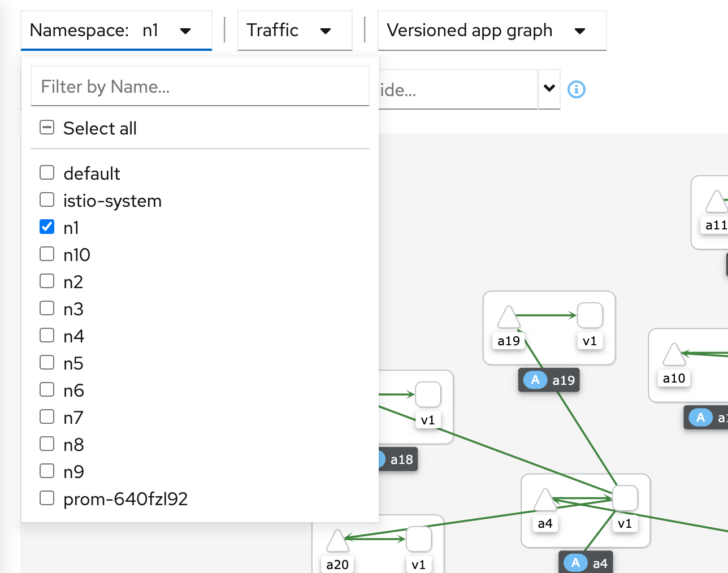Uncheck the n1 namespace checkbox

[x=47, y=227]
